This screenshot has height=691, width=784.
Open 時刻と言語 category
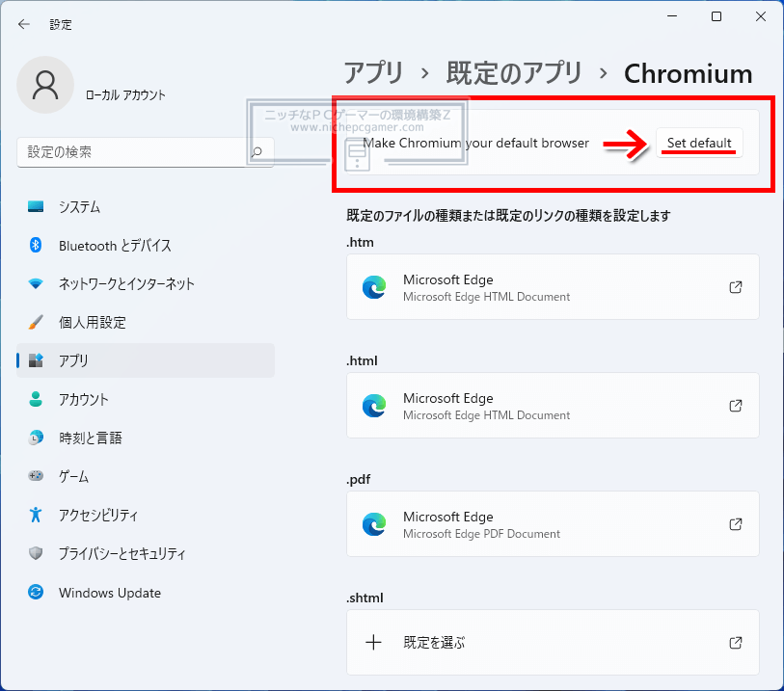tap(146, 438)
